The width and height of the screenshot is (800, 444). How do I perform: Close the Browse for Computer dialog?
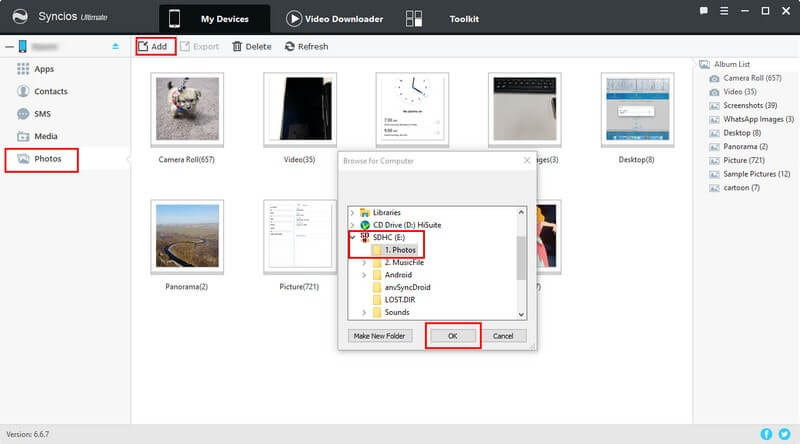[527, 161]
